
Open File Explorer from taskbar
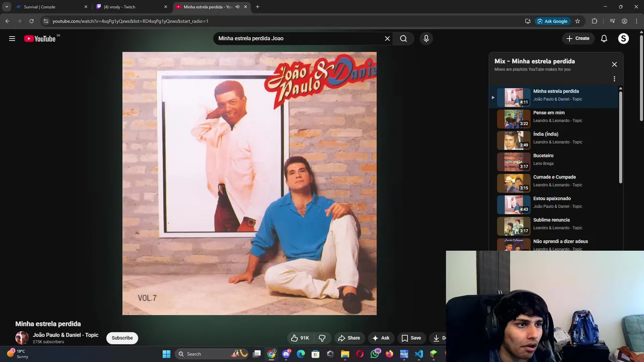tap(345, 354)
